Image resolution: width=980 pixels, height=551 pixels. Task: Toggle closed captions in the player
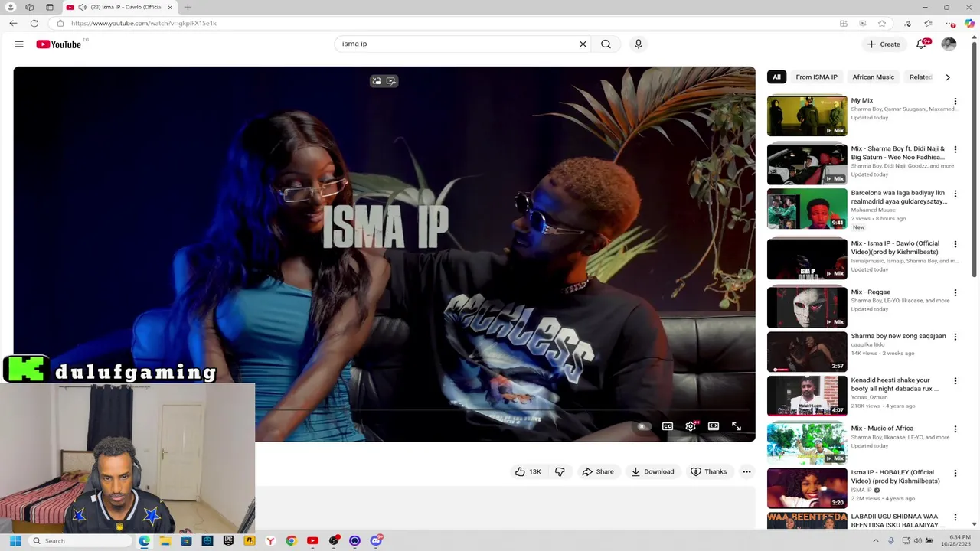[668, 426]
